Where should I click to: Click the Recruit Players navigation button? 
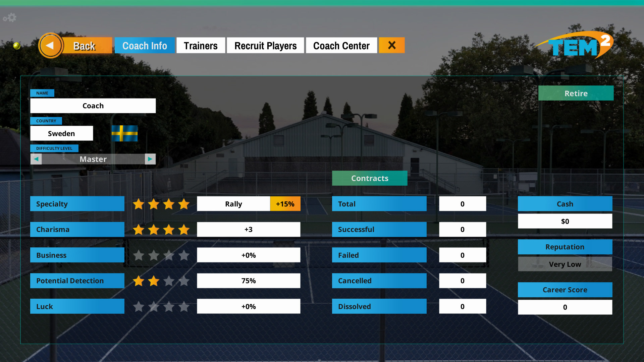pos(265,46)
